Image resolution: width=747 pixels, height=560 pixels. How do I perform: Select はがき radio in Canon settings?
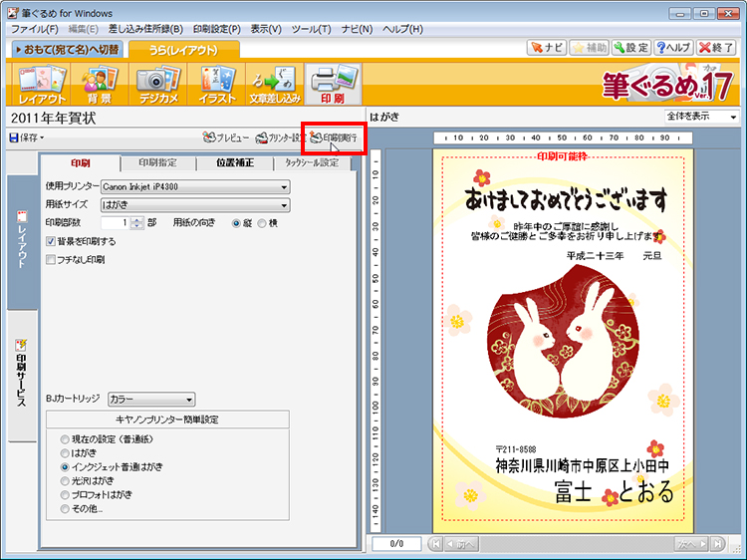point(65,453)
